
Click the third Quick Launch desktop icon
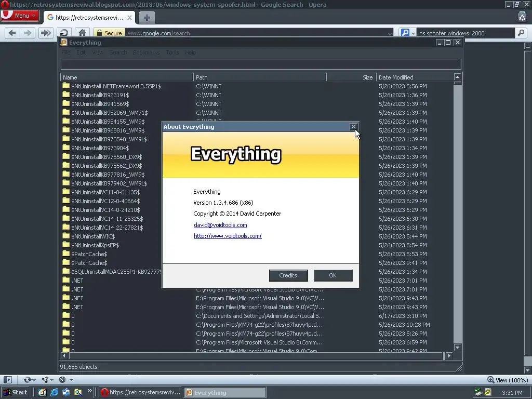tap(66, 392)
